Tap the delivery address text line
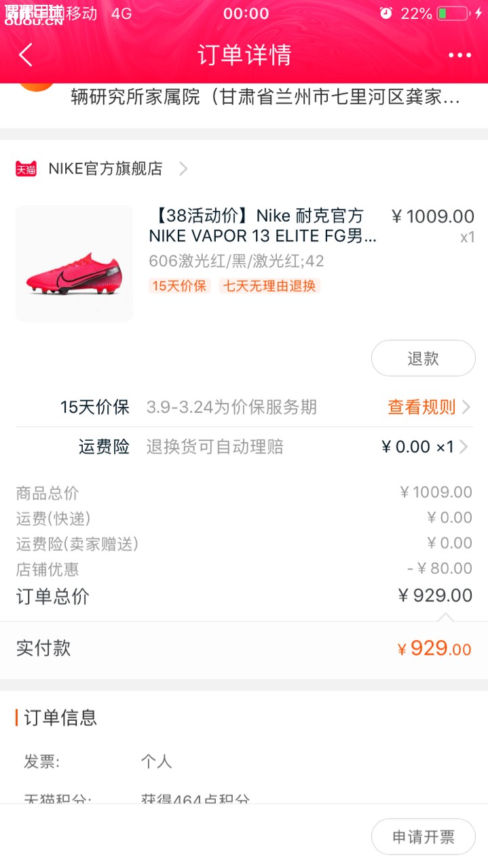Viewport: 488px width, 868px height. coord(265,98)
